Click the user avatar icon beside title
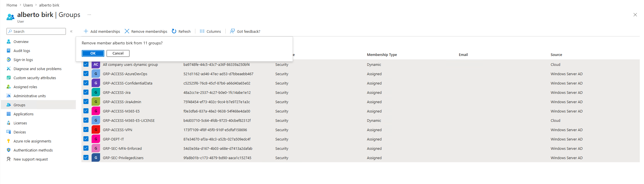Viewport: 644px width, 184px height. 10,17
